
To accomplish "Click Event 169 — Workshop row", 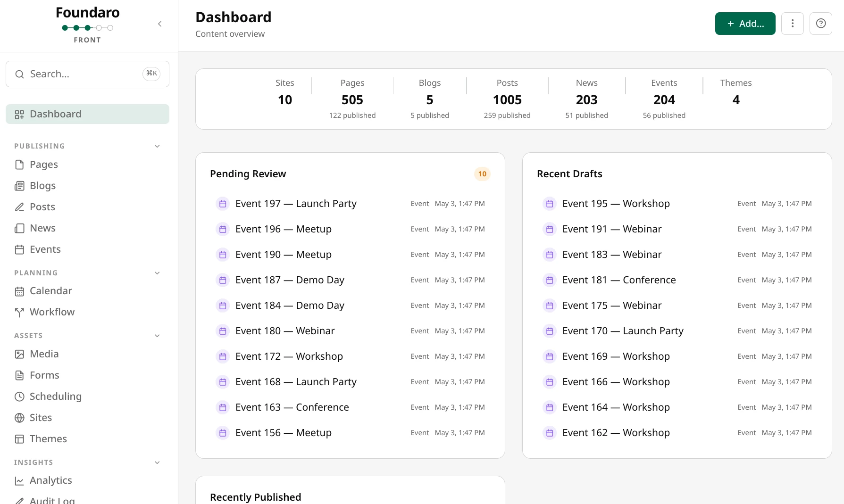I will [x=677, y=356].
